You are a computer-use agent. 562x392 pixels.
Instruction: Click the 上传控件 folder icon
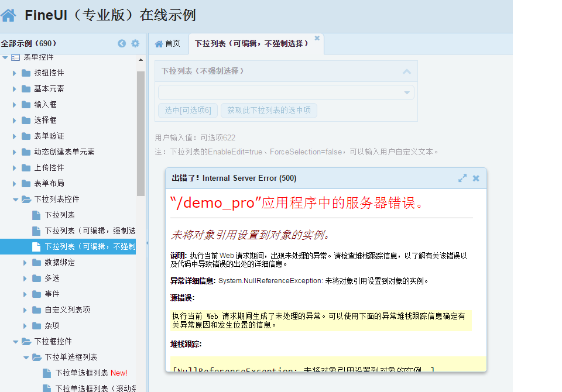coord(26,168)
